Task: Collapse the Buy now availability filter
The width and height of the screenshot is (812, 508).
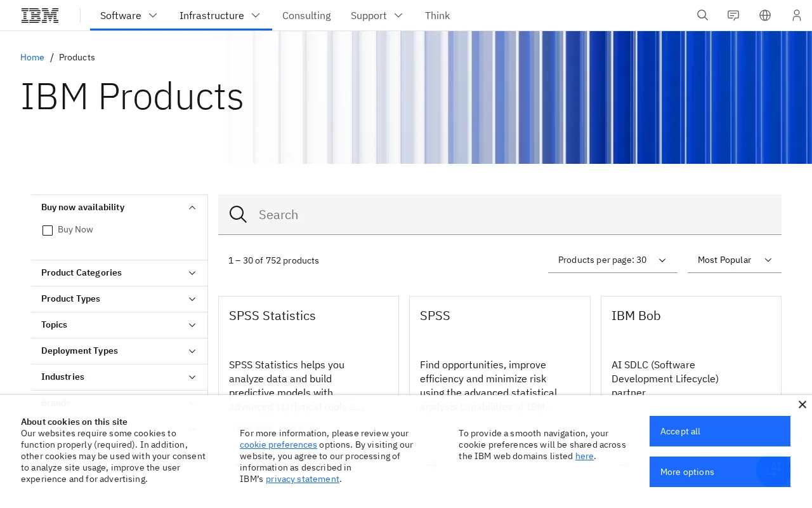Action: 119,208
